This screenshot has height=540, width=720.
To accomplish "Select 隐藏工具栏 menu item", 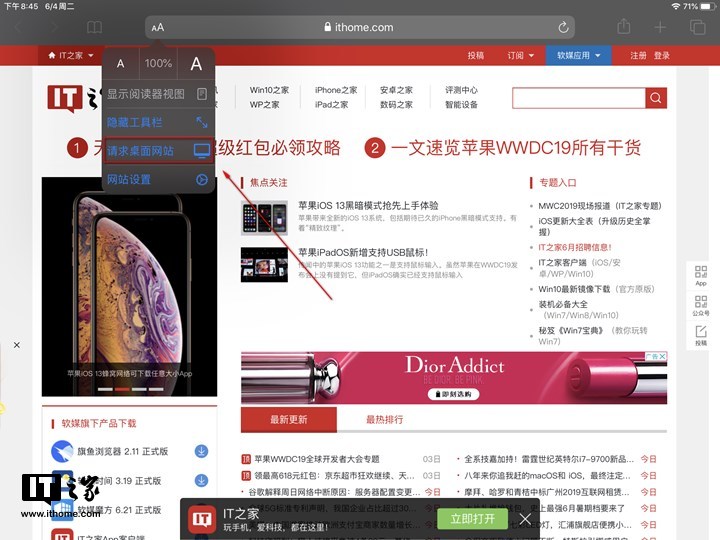I will tap(158, 123).
